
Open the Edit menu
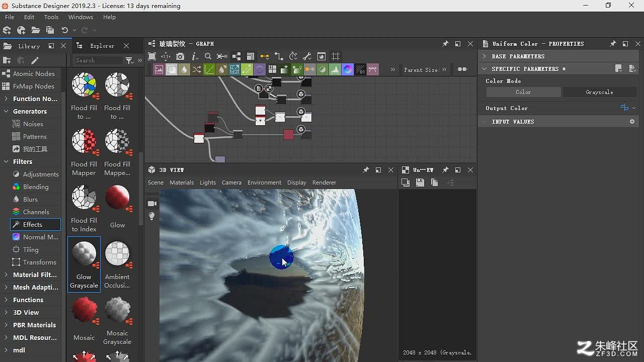pos(29,17)
